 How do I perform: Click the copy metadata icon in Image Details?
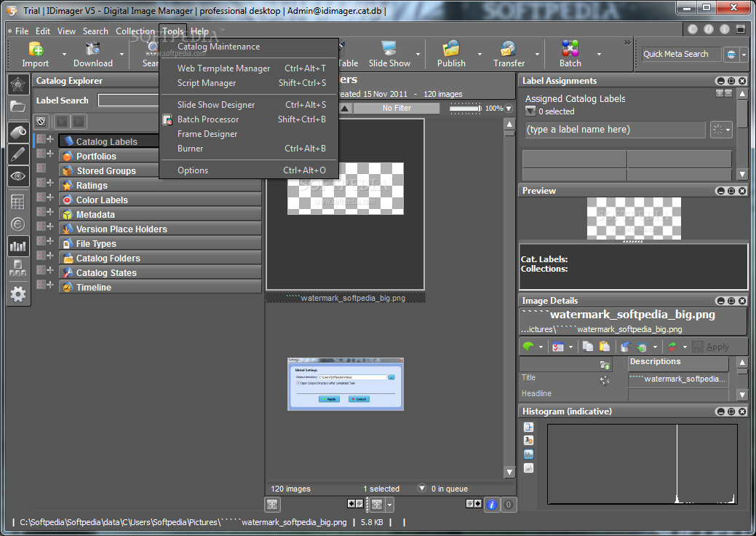click(x=587, y=347)
